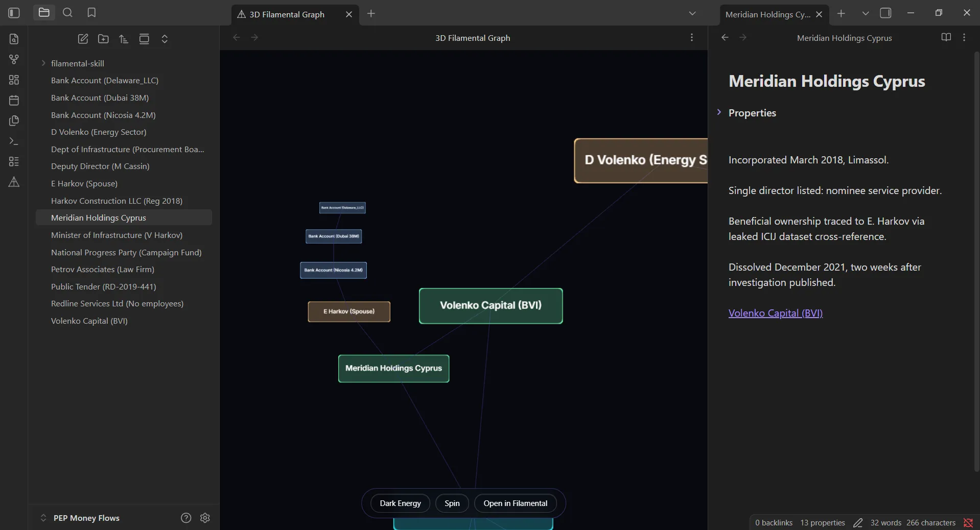The width and height of the screenshot is (980, 530).
Task: Click the sync status icon in the status bar
Action: (968, 523)
